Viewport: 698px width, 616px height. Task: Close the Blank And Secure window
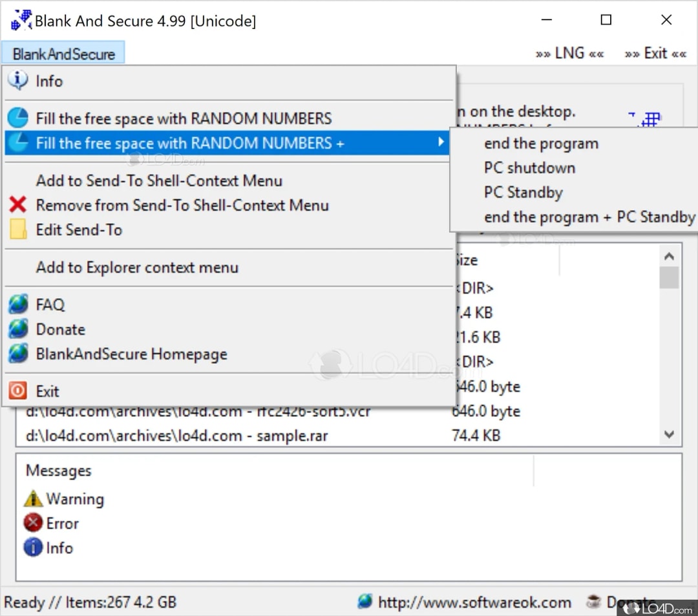click(x=666, y=19)
